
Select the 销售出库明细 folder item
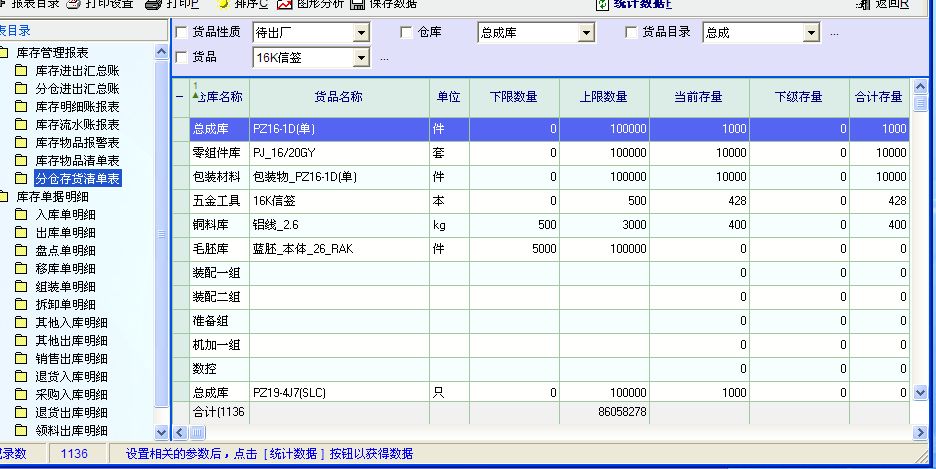tap(70, 358)
